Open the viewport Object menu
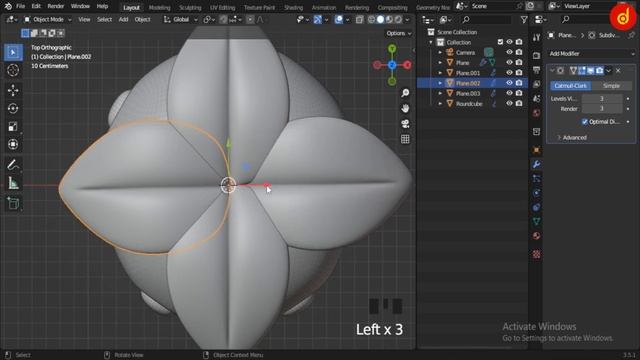 pyautogui.click(x=142, y=19)
